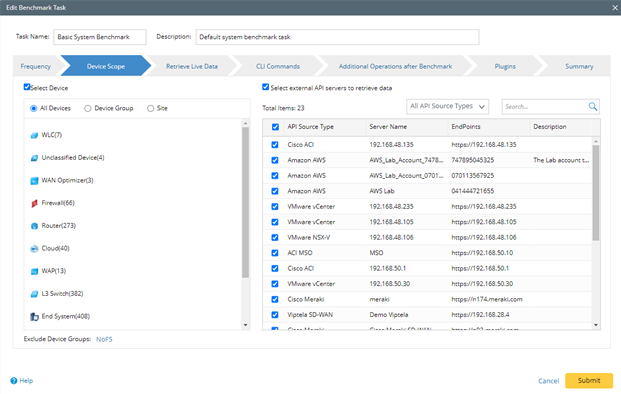Select the Device Group radio button
621x394 pixels.
88,108
